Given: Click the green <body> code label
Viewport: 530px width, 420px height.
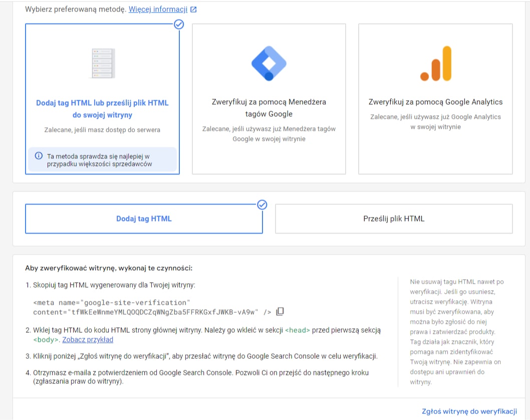Looking at the screenshot, I should coord(47,340).
